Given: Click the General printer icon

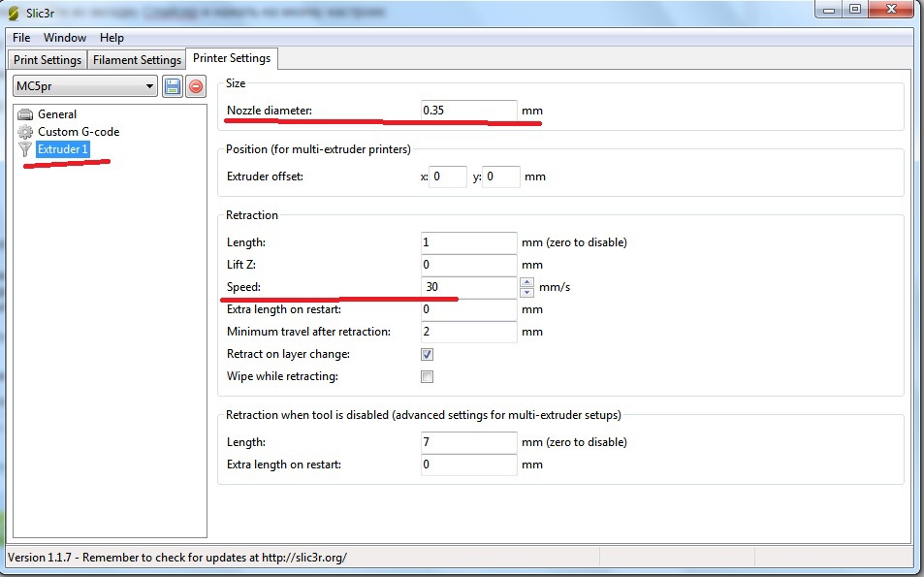Looking at the screenshot, I should [x=25, y=114].
